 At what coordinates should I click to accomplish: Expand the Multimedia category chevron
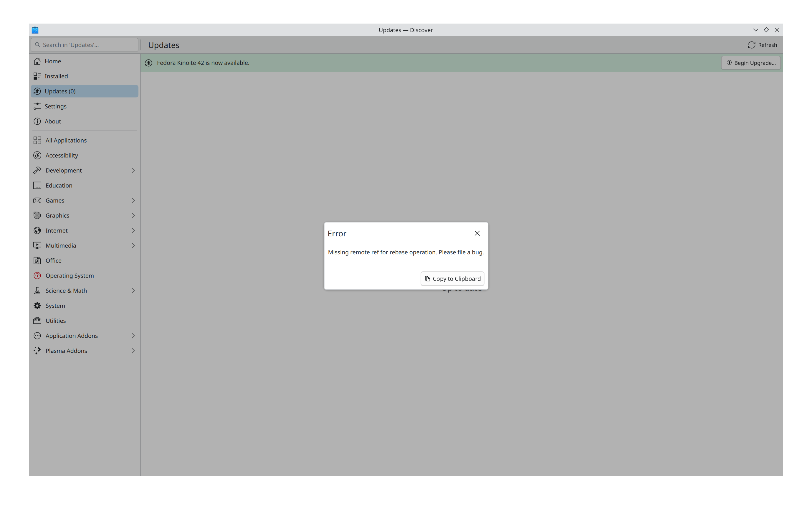133,245
